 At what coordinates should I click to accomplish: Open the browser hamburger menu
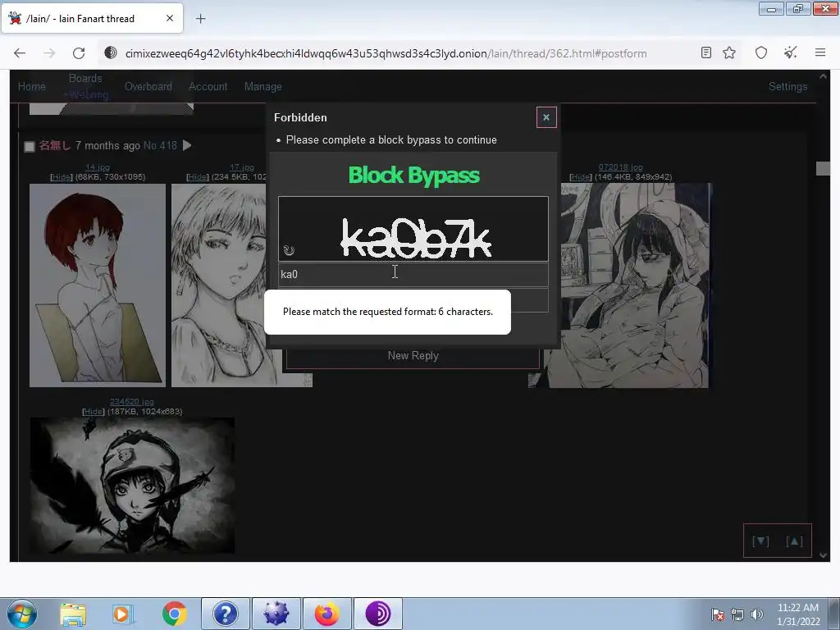[820, 52]
